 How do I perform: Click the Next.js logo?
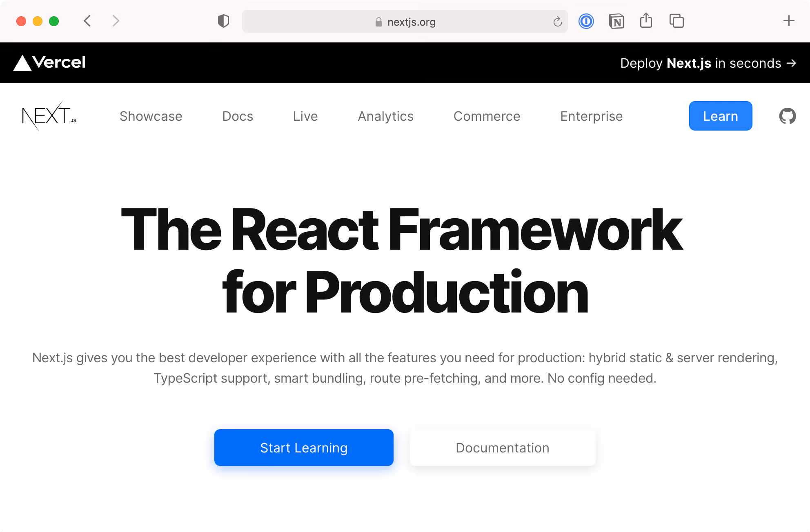[49, 115]
